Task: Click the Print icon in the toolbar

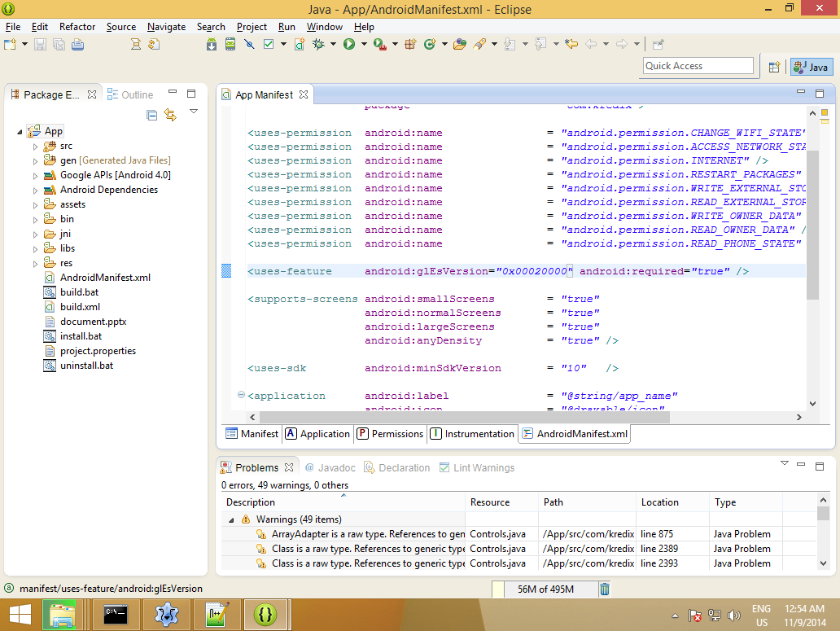Action: 77,45
